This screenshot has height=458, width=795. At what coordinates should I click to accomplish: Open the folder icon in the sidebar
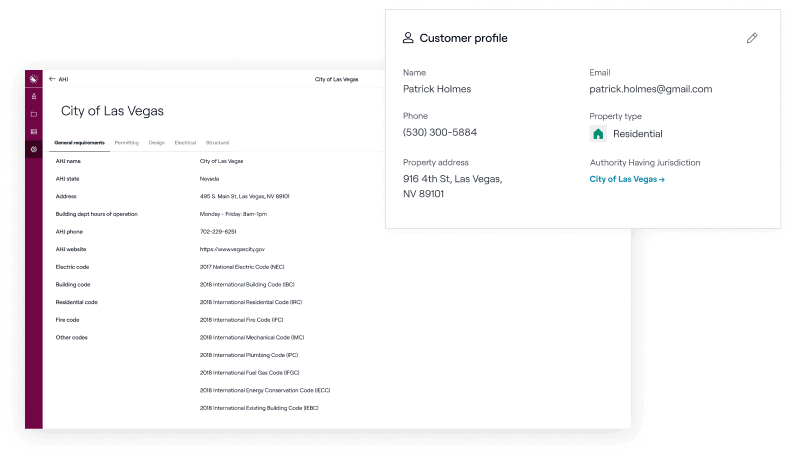coord(33,114)
